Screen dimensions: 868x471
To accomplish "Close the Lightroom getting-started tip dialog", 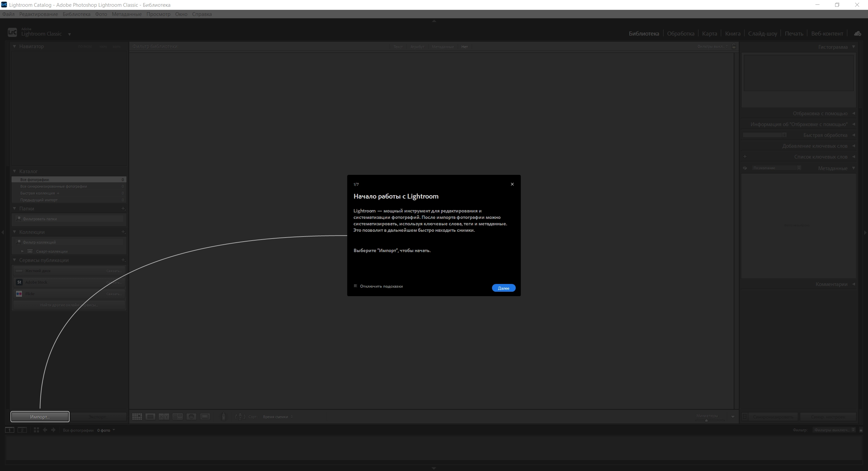I will 512,184.
